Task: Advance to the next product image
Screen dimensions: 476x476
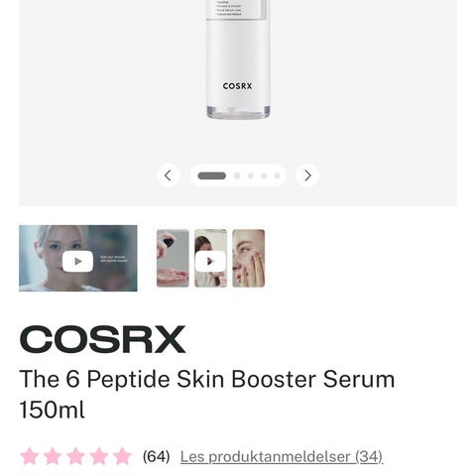Action: (307, 176)
